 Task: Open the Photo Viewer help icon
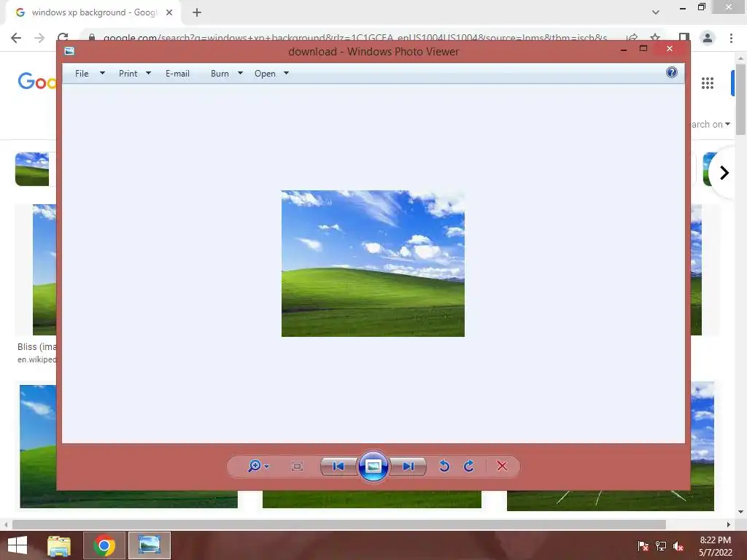point(672,72)
